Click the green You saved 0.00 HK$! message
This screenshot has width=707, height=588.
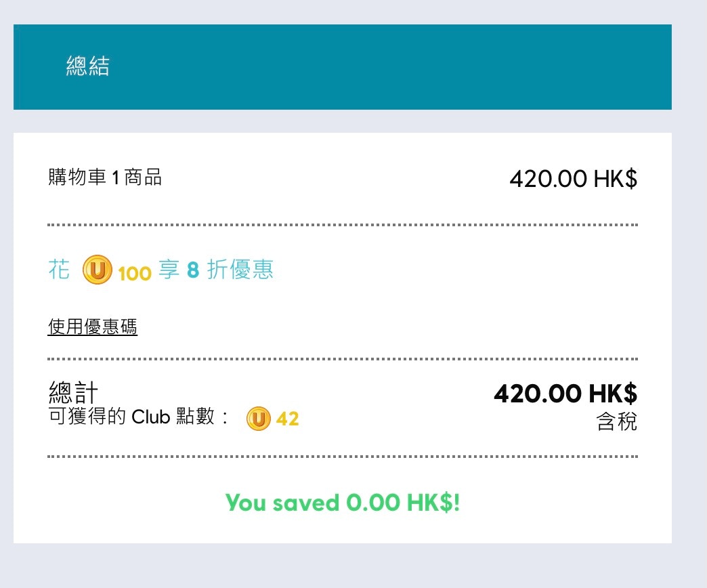[x=343, y=503]
